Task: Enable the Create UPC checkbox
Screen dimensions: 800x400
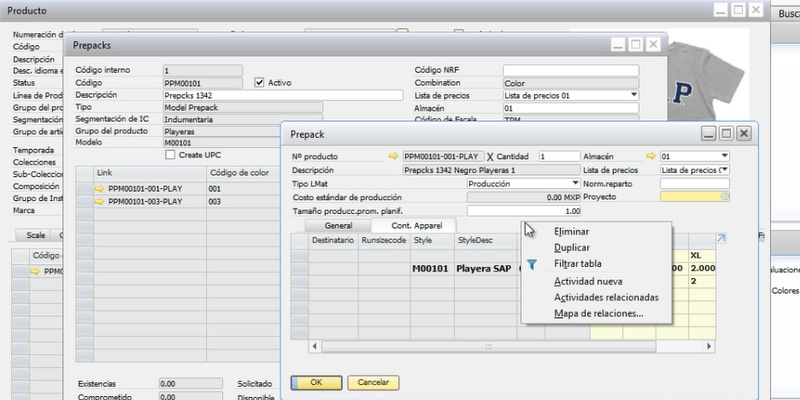Action: pos(169,155)
